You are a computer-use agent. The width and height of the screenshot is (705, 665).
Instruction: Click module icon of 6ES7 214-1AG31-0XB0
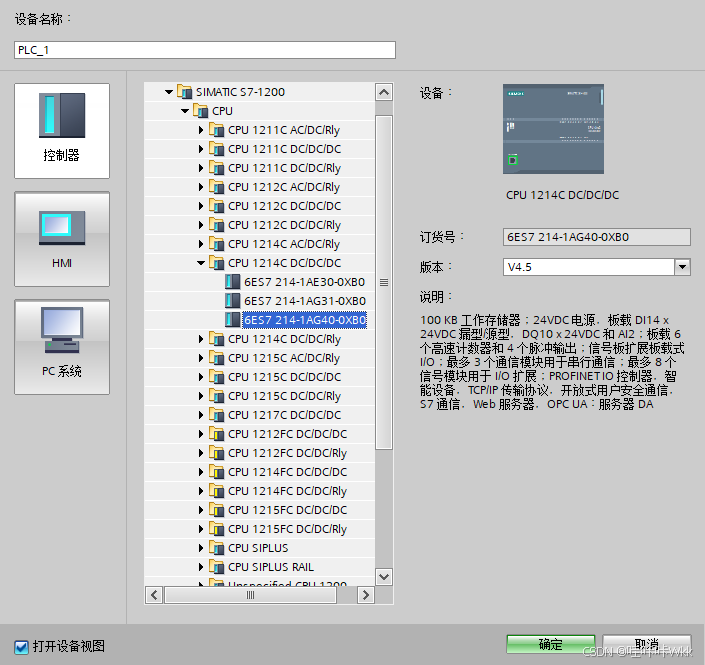click(232, 301)
